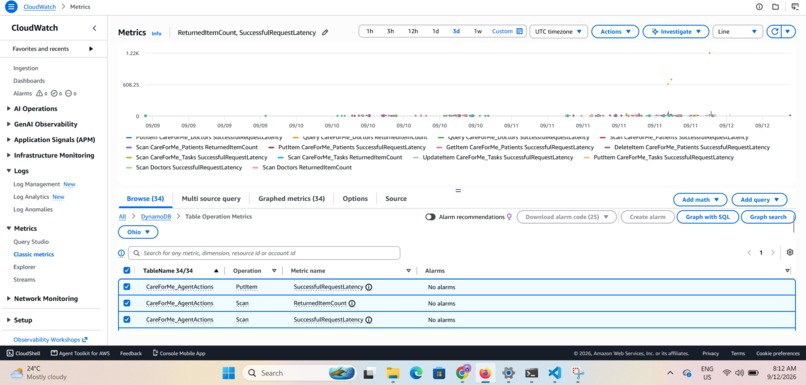Open Classic metrics in the sidebar
This screenshot has width=806, height=385.
point(33,254)
